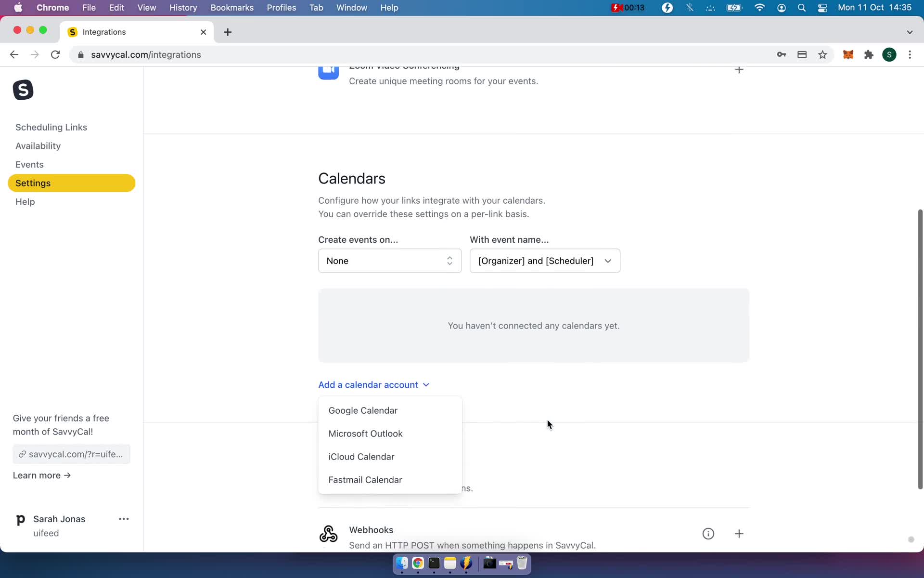Click the refresh page icon
Image resolution: width=924 pixels, height=578 pixels.
[56, 54]
